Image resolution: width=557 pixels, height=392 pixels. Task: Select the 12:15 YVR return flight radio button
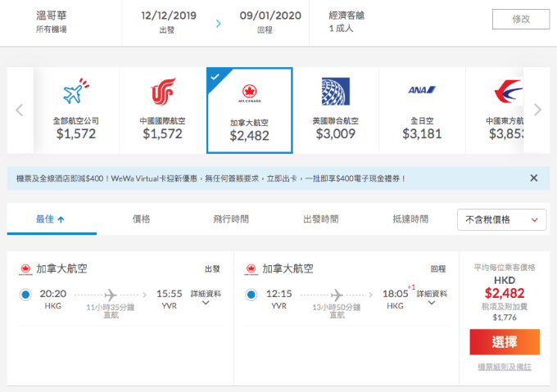click(x=251, y=295)
